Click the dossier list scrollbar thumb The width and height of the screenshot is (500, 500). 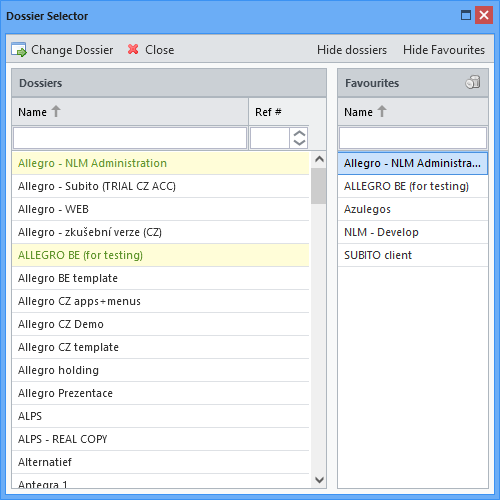pos(318,186)
